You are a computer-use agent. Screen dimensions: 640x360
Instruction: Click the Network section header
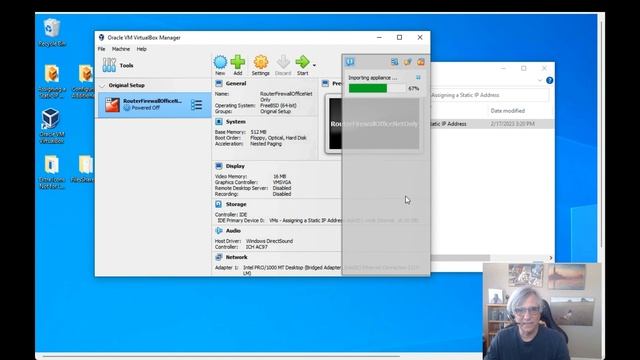pyautogui.click(x=236, y=257)
